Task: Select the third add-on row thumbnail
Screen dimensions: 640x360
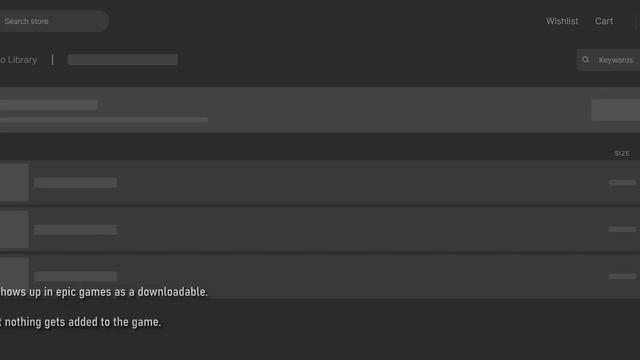Action: click(x=14, y=274)
